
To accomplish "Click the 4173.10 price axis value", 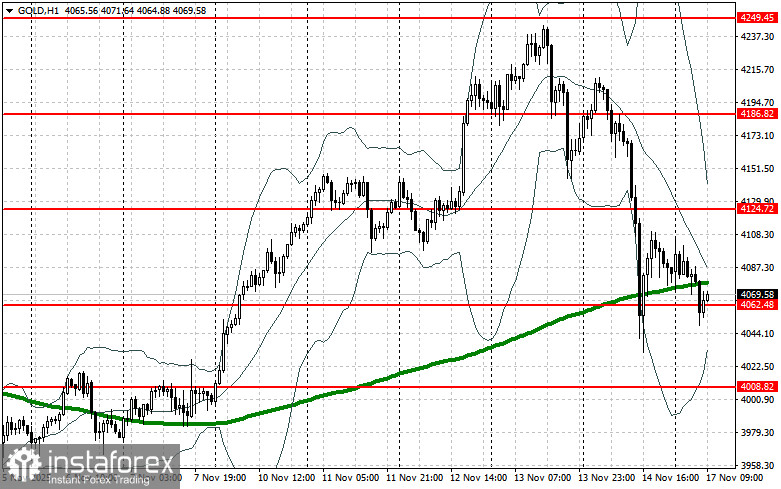I will [x=757, y=135].
